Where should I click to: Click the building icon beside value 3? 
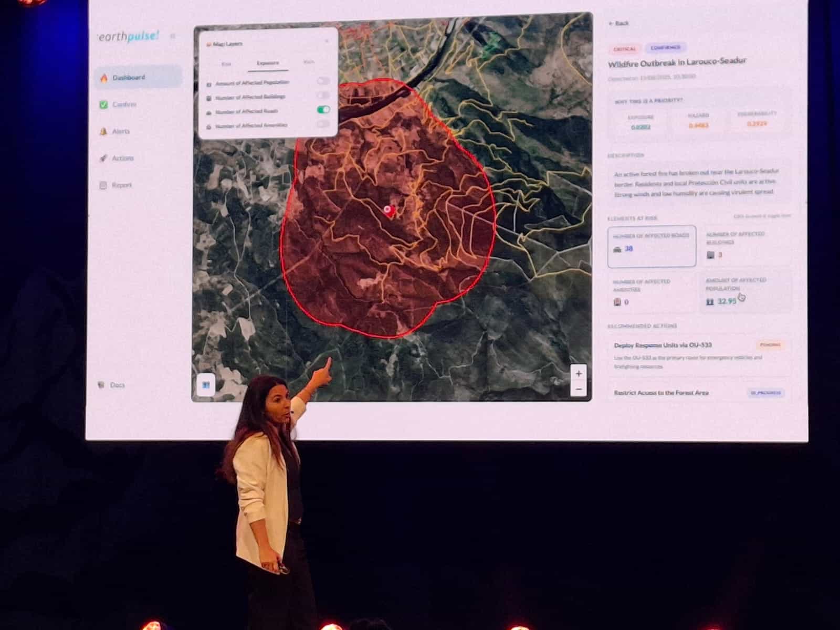[x=710, y=255]
